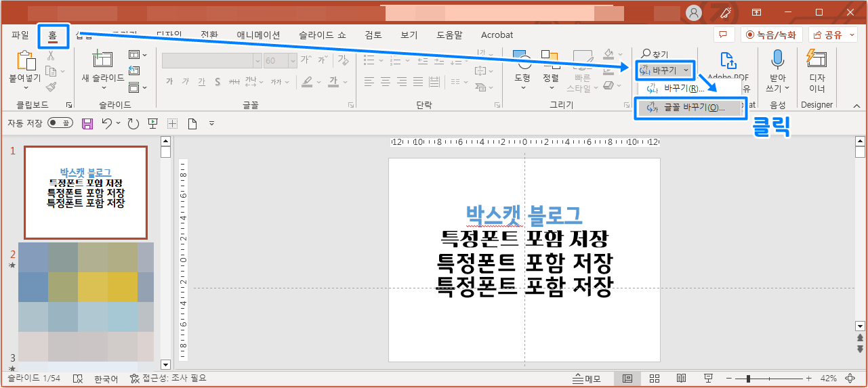Open the Acrobat tab
Viewport: 868px width, 388px height.
coord(497,35)
